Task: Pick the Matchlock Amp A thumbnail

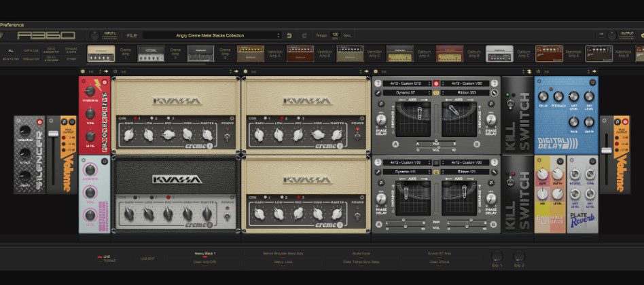Action: coord(549,54)
